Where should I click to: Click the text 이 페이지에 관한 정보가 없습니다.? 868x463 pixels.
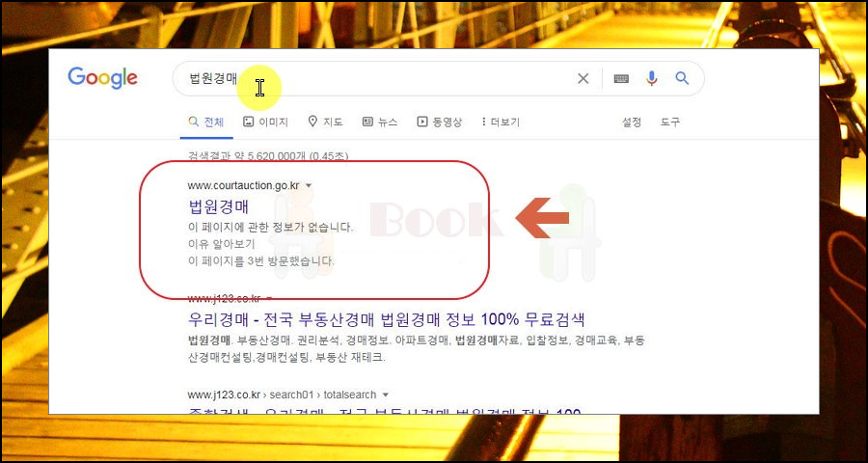click(270, 227)
